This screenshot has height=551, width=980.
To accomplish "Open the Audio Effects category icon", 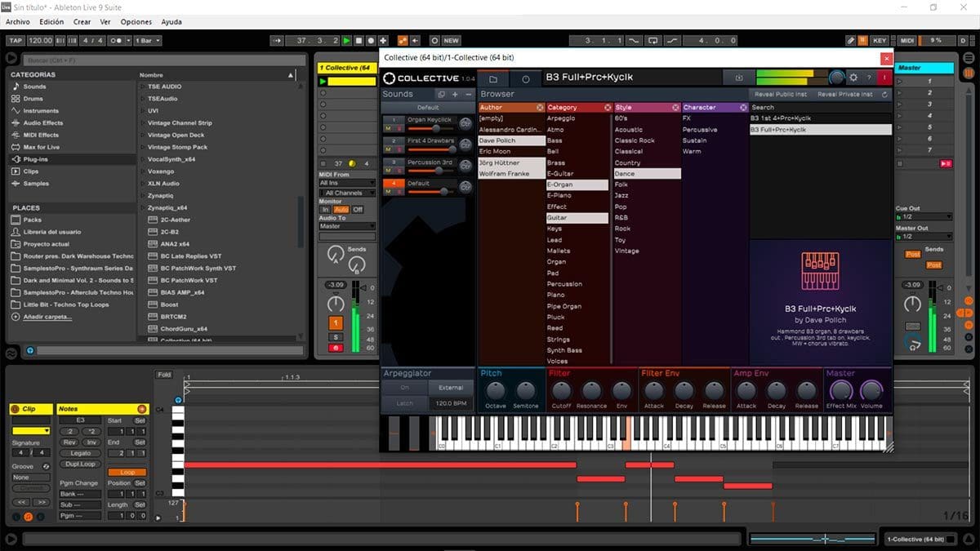I will click(x=16, y=123).
